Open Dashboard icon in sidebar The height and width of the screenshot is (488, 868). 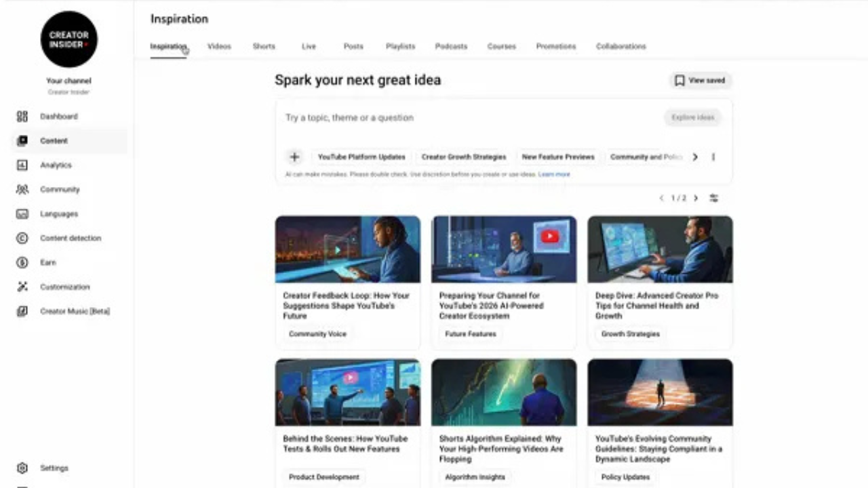pyautogui.click(x=22, y=117)
